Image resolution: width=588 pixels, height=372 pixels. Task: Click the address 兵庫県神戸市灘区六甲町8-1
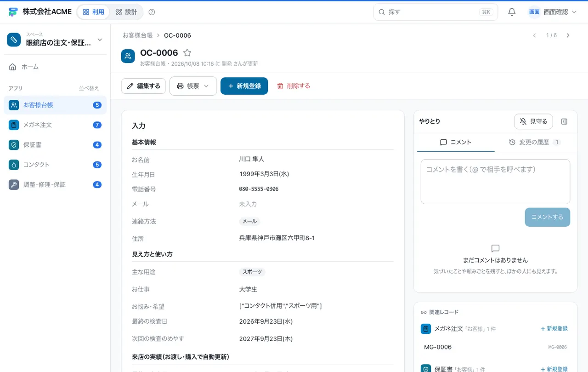coord(277,238)
